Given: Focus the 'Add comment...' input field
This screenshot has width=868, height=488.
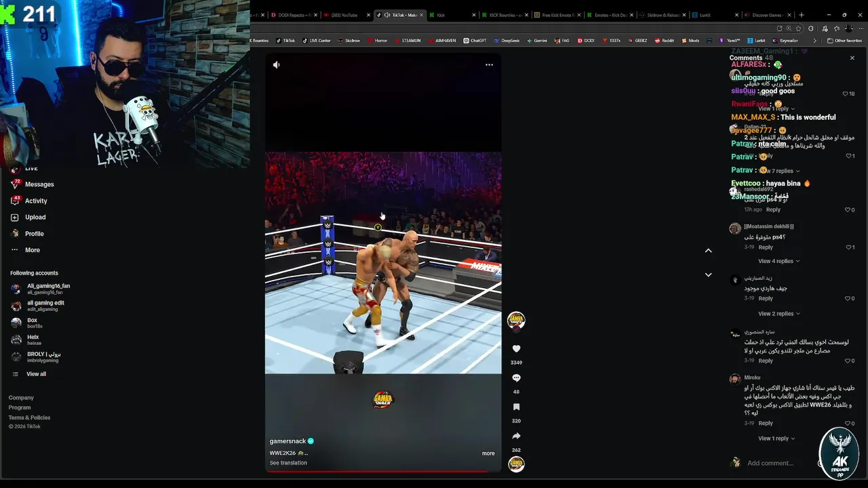Looking at the screenshot, I should tap(780, 463).
